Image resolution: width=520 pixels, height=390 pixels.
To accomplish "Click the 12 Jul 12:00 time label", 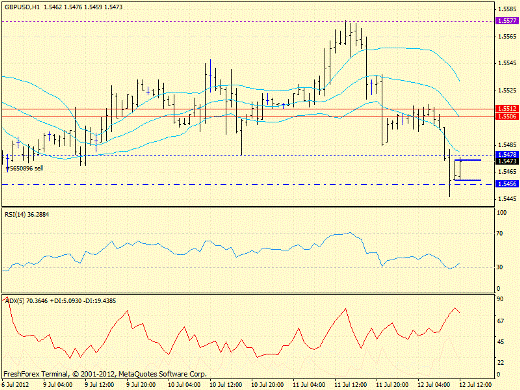I will pyautogui.click(x=475, y=384).
